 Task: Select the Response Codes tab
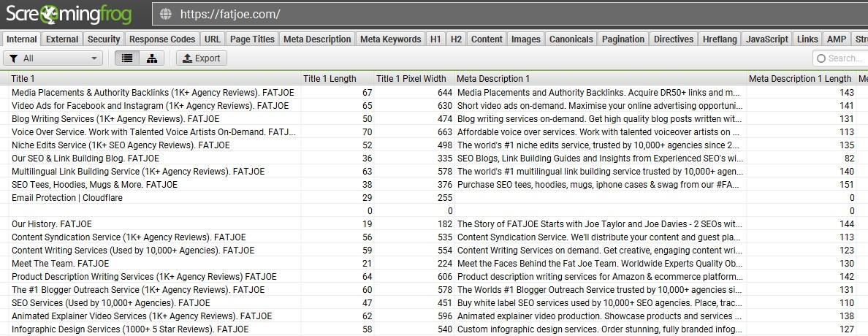point(162,39)
